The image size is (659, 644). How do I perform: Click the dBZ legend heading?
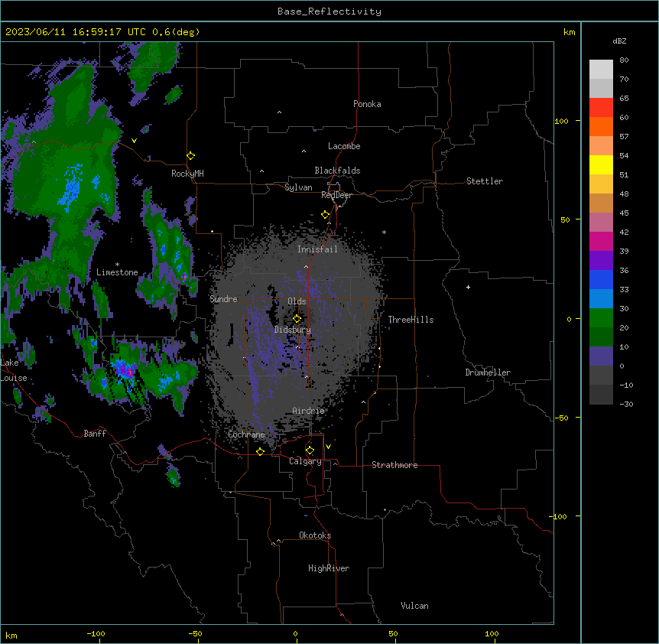pos(619,41)
